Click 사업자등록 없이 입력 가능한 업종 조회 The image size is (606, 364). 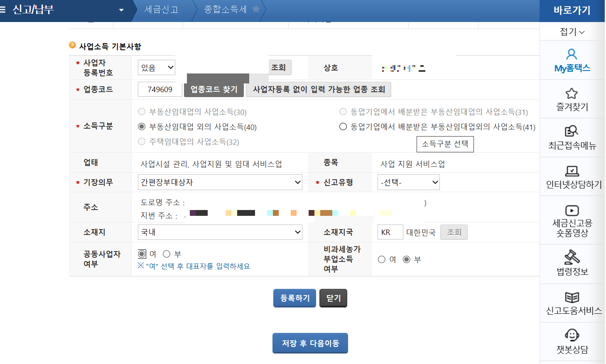(319, 89)
